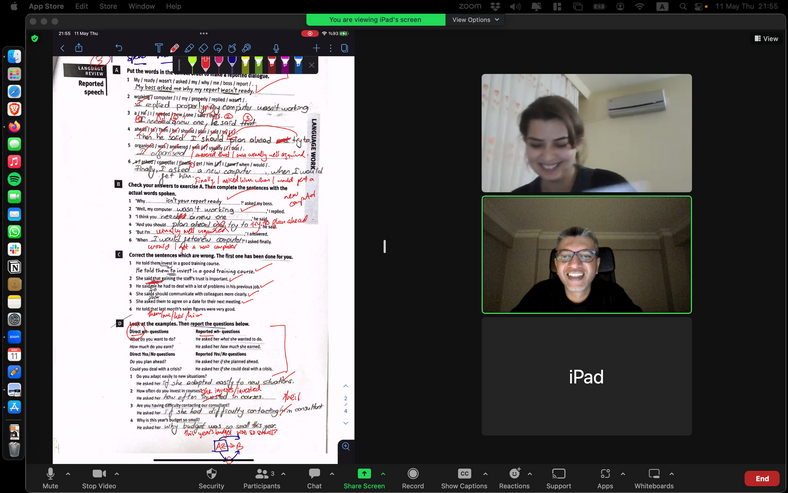The height and width of the screenshot is (493, 788).
Task: Open the Participants panel
Action: click(262, 478)
